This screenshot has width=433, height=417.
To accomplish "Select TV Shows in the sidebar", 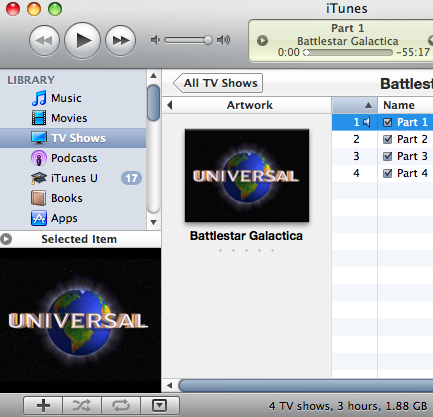I will [x=73, y=138].
